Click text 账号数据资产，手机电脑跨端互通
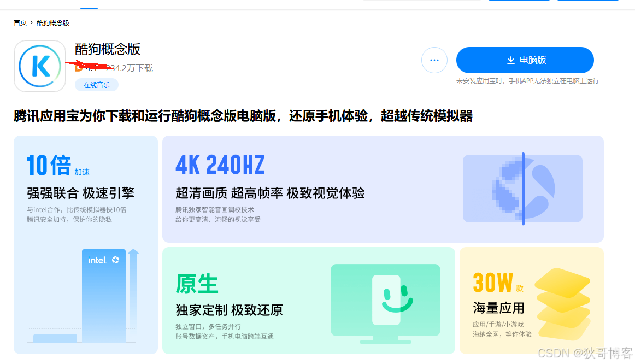635x364 pixels. click(225, 337)
